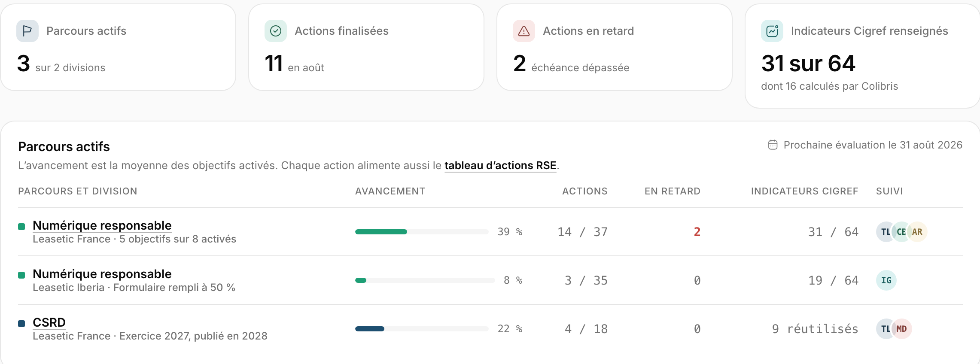Follow the tableau d'actions RSE link
This screenshot has width=980, height=364.
click(500, 166)
